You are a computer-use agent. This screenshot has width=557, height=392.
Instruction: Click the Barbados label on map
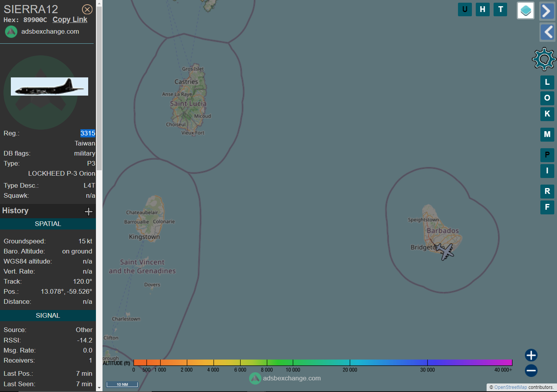[443, 231]
